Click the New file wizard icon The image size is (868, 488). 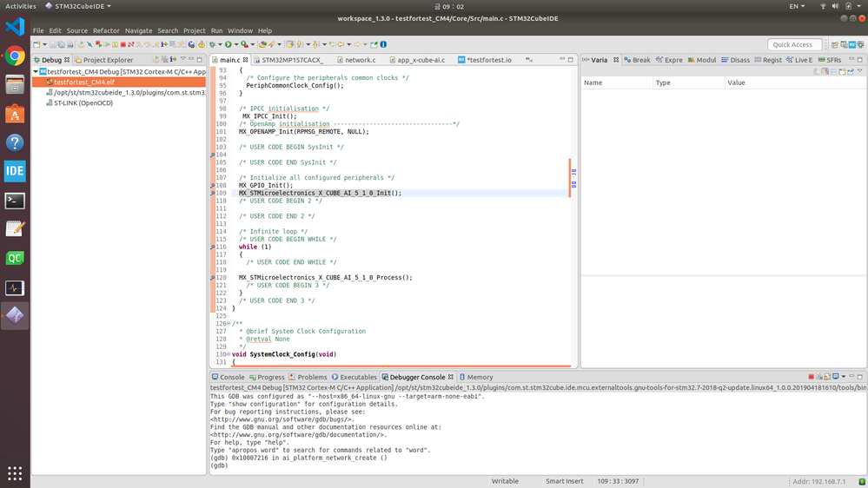tap(36, 44)
